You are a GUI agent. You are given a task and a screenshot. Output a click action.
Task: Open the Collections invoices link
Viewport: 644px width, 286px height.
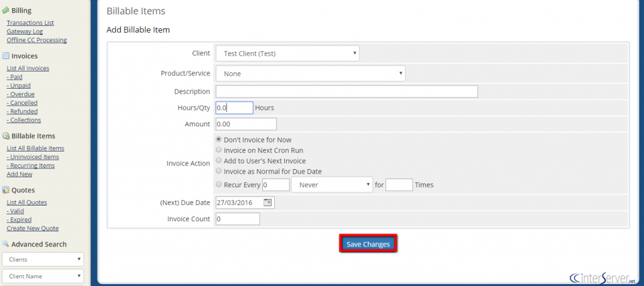point(24,120)
